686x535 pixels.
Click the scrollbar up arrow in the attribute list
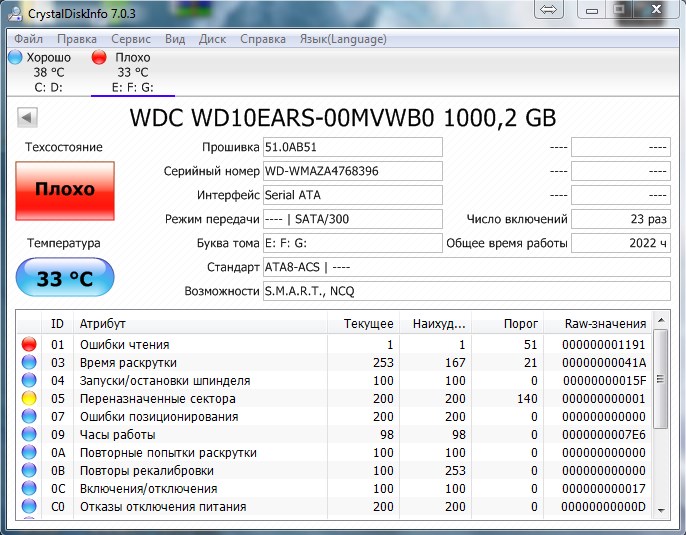(x=661, y=321)
